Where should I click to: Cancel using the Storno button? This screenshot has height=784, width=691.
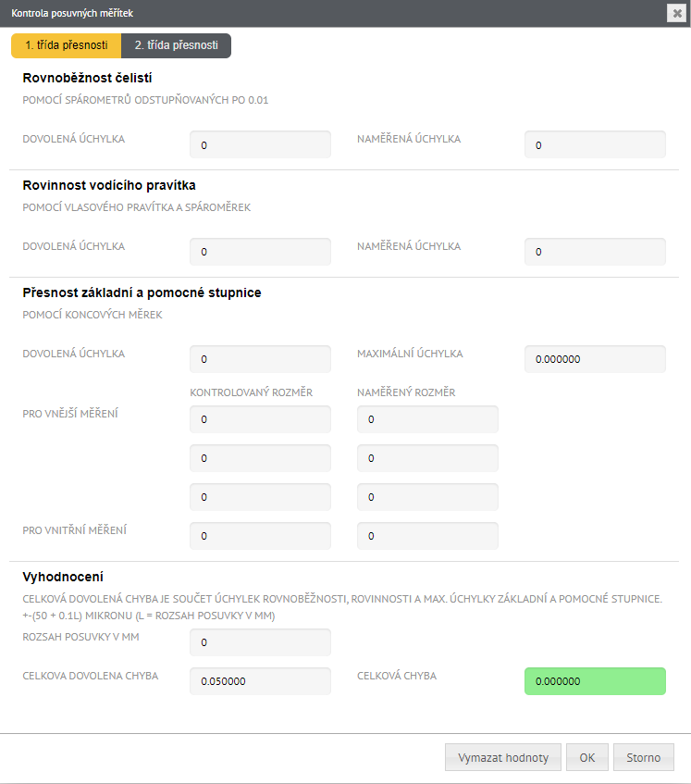[644, 757]
